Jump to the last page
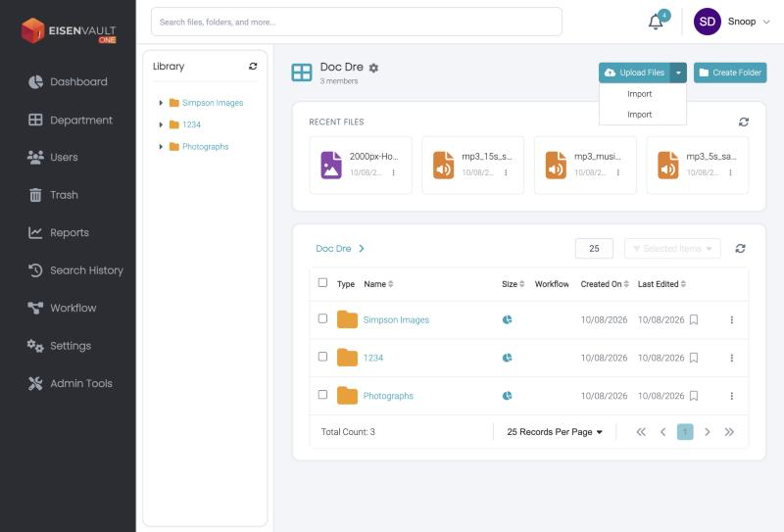The image size is (784, 532). (729, 432)
